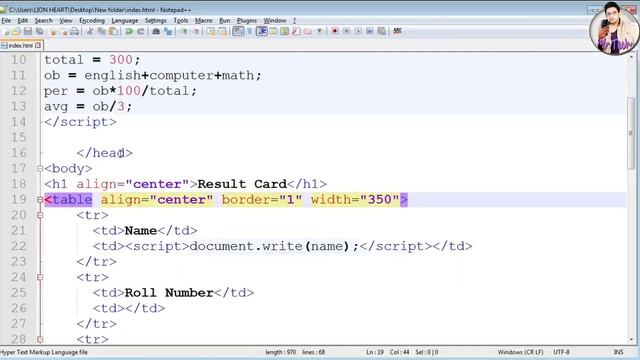This screenshot has width=640, height=360.
Task: Open the Encoding menu
Action: coord(92,20)
